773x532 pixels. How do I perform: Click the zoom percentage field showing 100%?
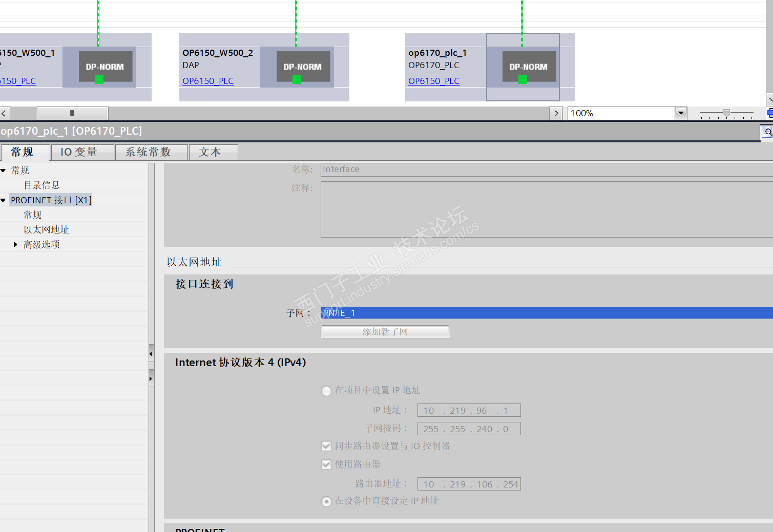pos(621,113)
